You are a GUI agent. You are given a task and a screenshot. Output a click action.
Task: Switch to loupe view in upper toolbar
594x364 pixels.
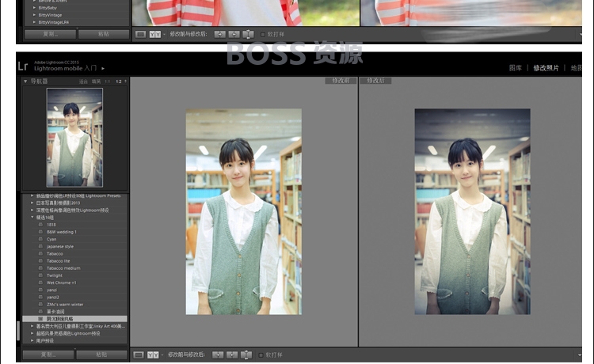pos(140,35)
